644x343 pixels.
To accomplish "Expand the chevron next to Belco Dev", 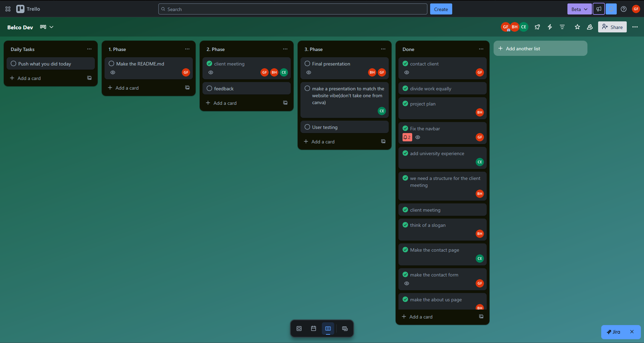I will pos(51,27).
